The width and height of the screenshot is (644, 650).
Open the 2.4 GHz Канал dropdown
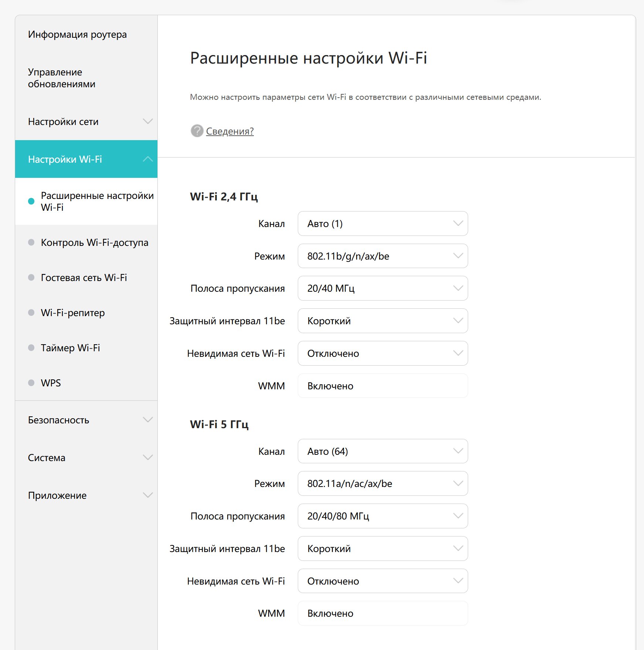point(383,223)
